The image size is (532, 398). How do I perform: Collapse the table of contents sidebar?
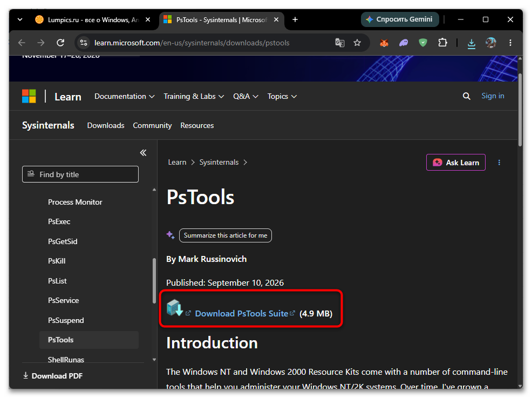[x=143, y=153]
